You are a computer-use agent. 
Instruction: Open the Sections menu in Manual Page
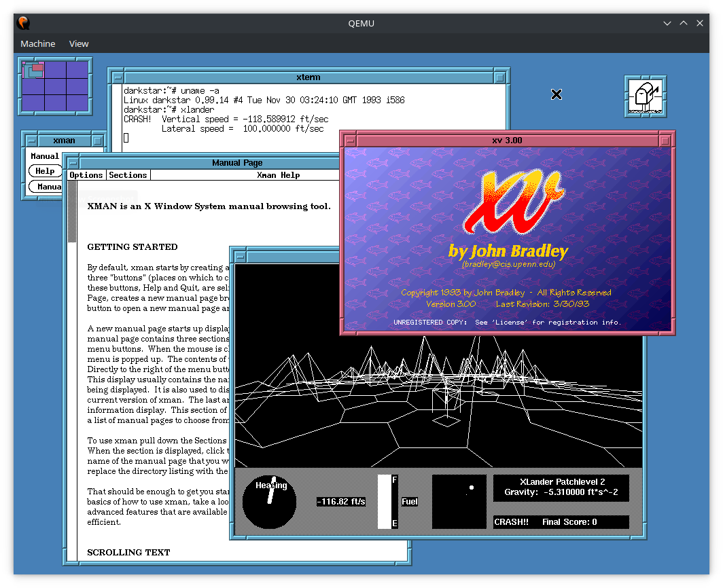pos(128,175)
